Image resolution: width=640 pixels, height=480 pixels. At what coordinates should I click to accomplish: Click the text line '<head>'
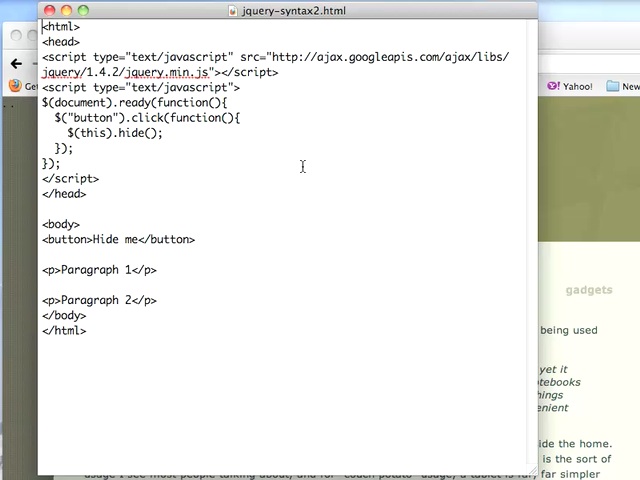(61, 42)
